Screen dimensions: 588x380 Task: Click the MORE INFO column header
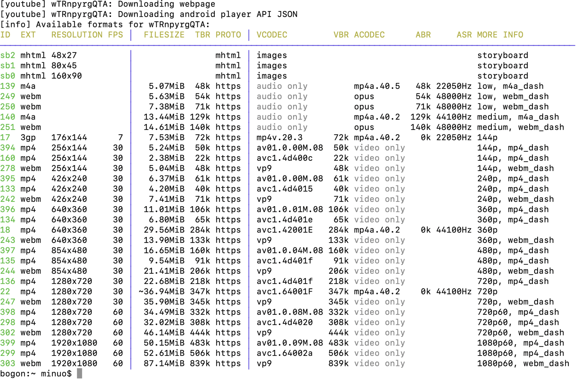point(500,35)
